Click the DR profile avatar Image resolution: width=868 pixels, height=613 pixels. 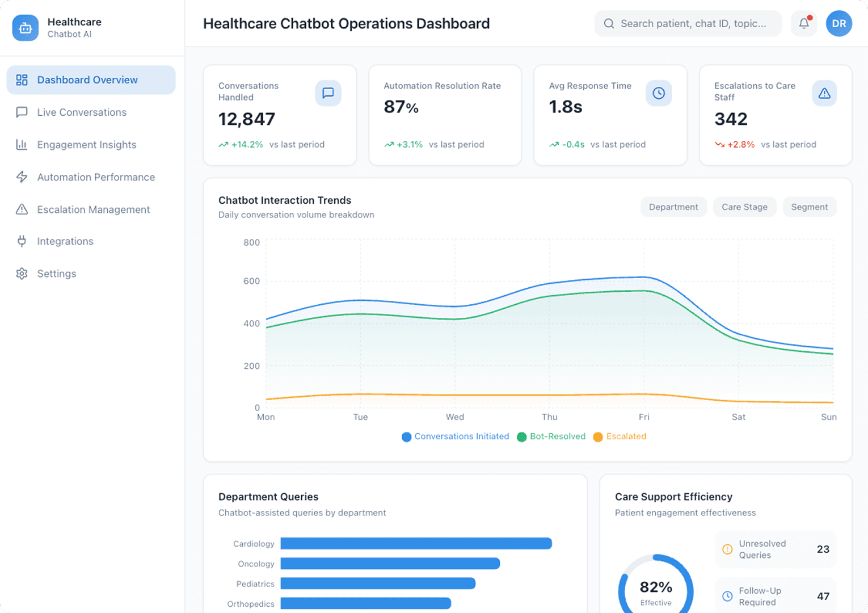click(838, 23)
